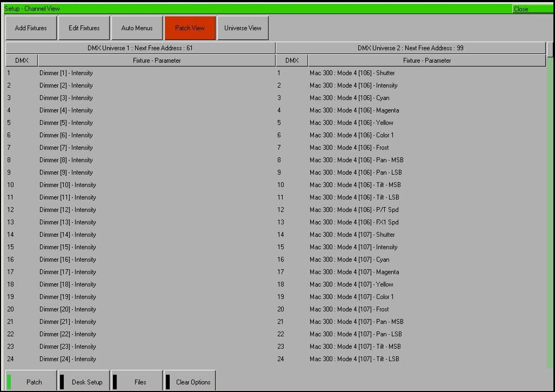Select Mac 300 [106] - Tilt - LSB row

coord(411,197)
